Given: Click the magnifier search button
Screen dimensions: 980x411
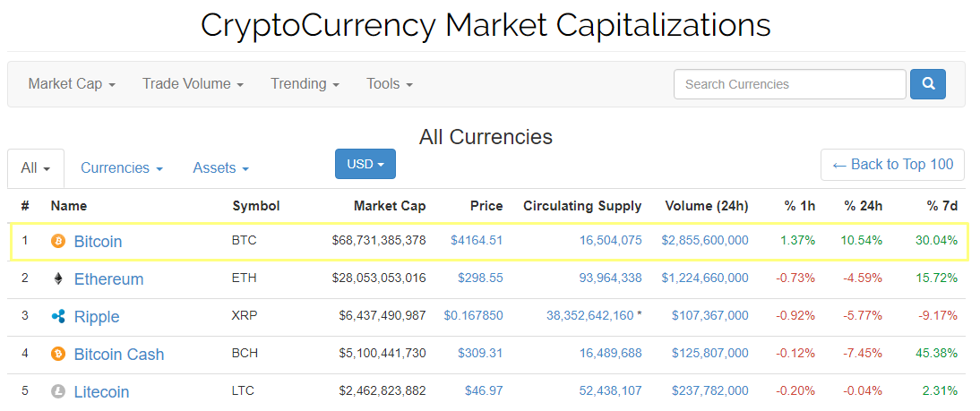Looking at the screenshot, I should (x=928, y=84).
